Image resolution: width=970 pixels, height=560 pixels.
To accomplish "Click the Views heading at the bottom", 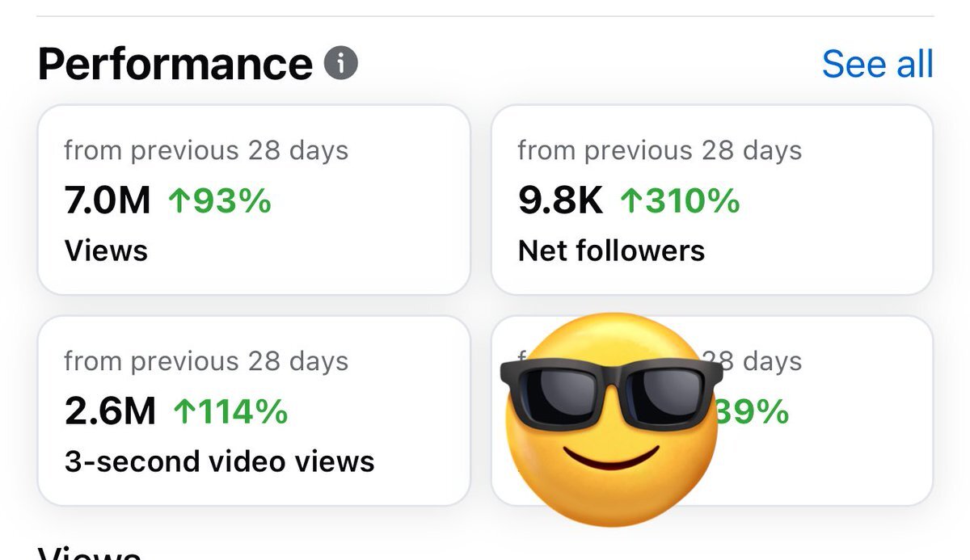I will [89, 553].
